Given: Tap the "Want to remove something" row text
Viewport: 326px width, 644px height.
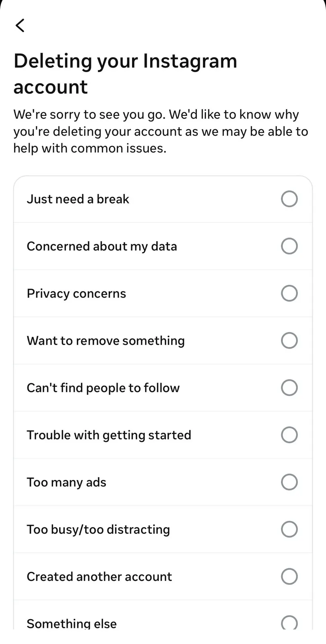Looking at the screenshot, I should (x=106, y=341).
